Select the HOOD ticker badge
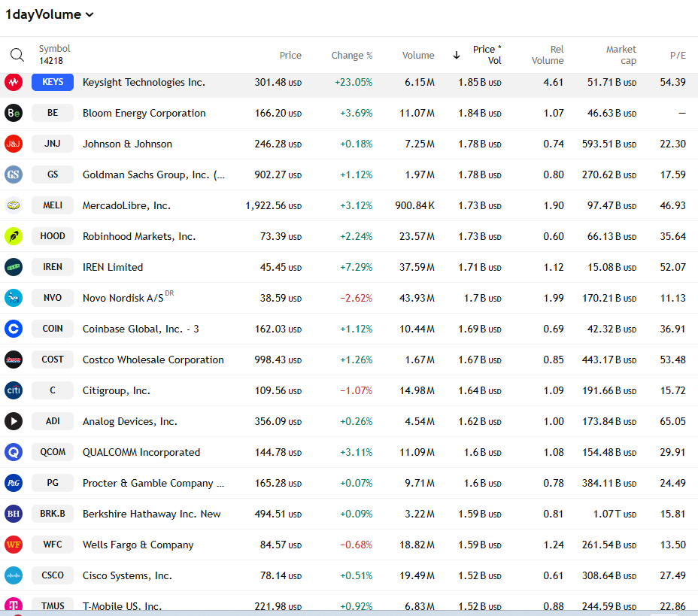This screenshot has height=616, width=698. (53, 236)
